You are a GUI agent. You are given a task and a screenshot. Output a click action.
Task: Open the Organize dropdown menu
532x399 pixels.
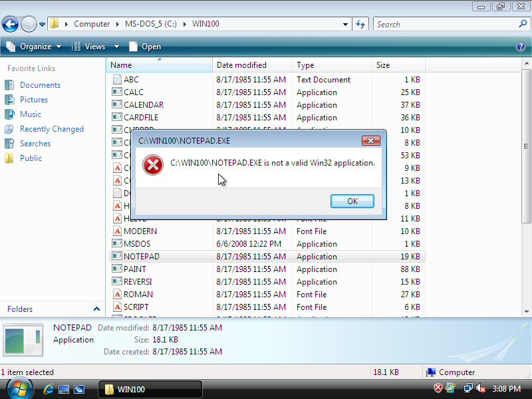[x=33, y=47]
